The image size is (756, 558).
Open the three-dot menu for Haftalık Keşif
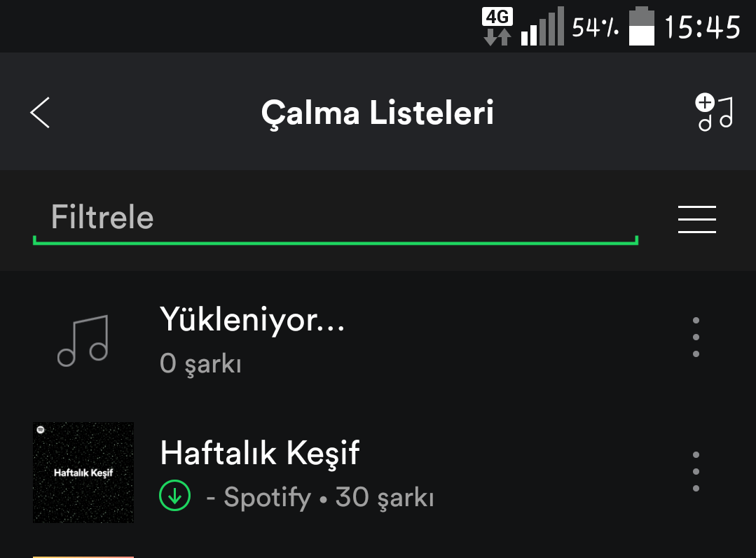coord(696,471)
